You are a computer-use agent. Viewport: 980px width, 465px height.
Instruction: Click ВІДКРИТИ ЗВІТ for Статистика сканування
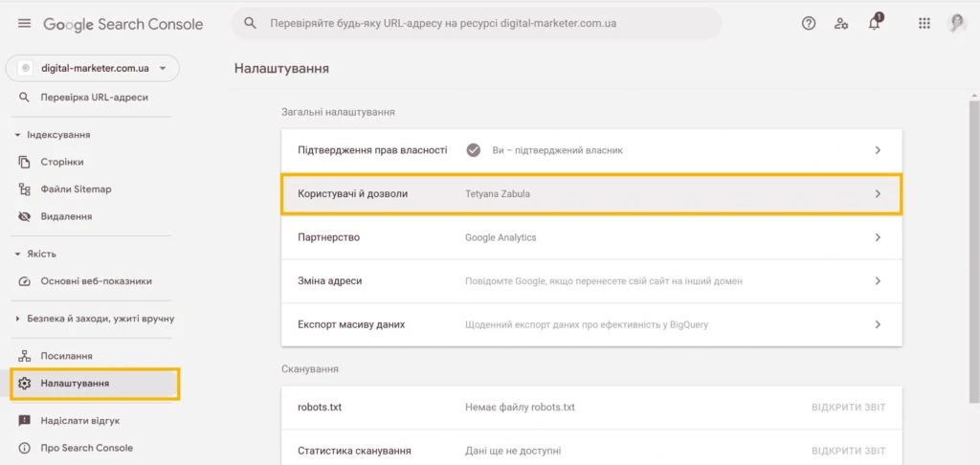(848, 451)
